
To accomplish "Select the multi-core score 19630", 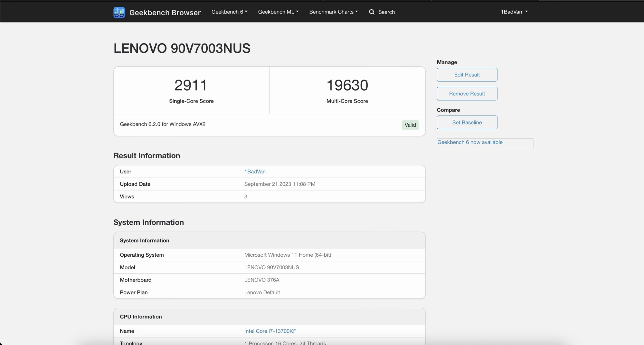I will tap(347, 85).
